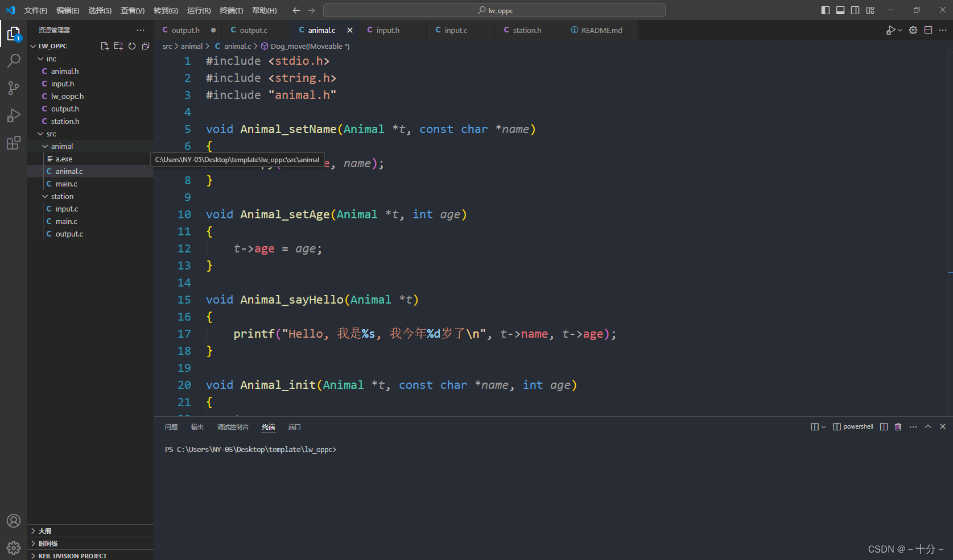Screen dimensions: 953x560
Task: Toggle secondary sidebar visibility
Action: pos(855,10)
